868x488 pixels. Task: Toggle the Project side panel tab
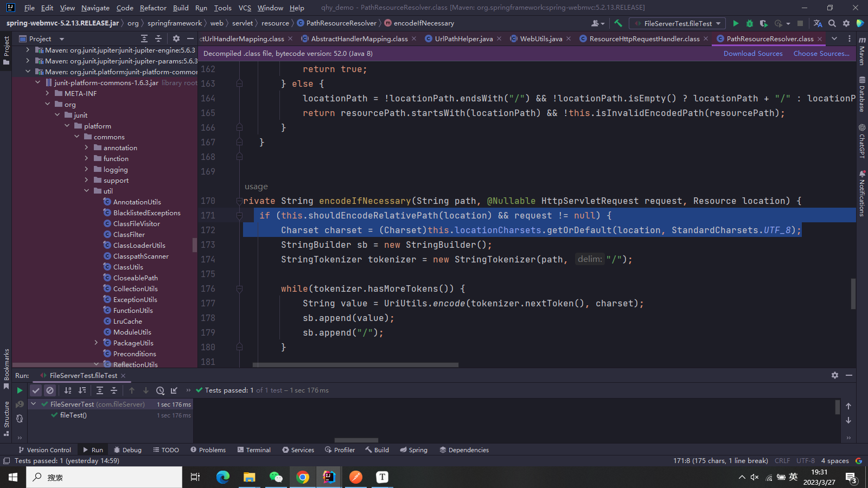point(7,50)
